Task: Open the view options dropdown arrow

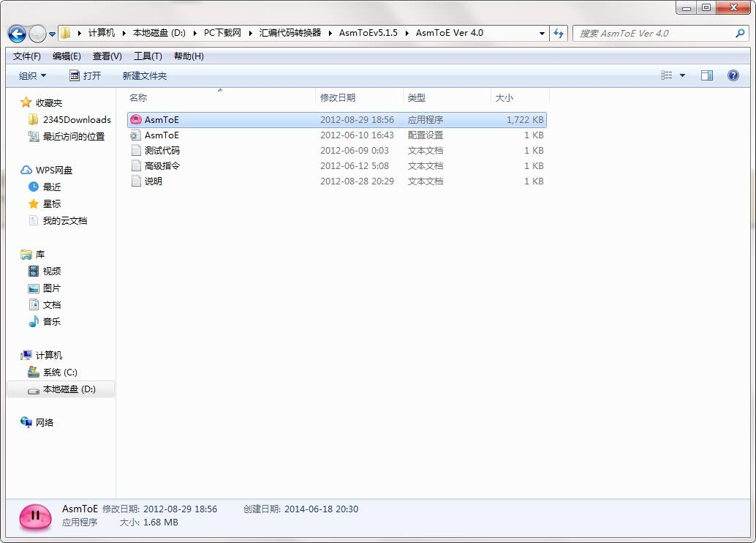Action: (x=682, y=75)
